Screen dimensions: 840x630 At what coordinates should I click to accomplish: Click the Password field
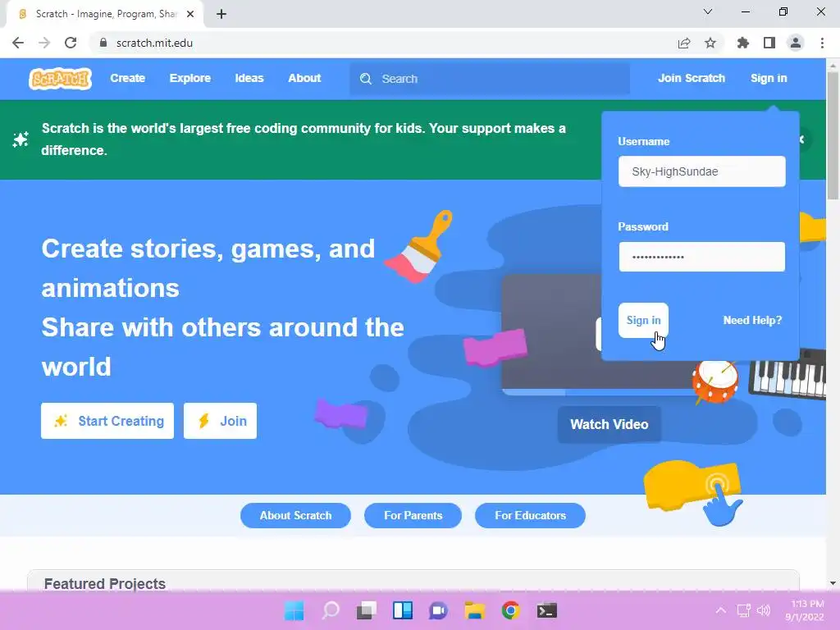tap(702, 257)
